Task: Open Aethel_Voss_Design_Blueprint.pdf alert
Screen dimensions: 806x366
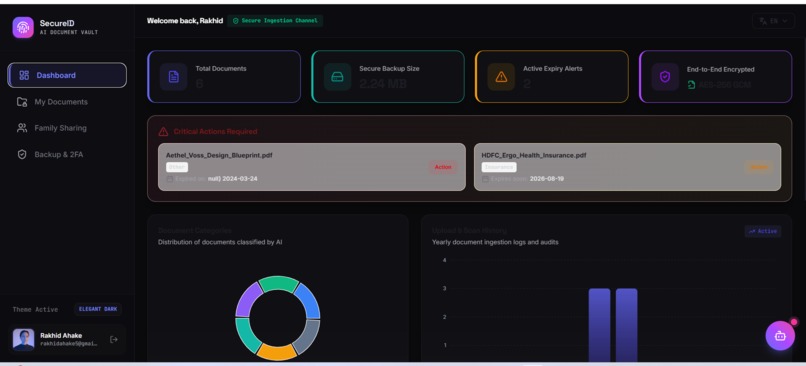Action: (x=312, y=167)
